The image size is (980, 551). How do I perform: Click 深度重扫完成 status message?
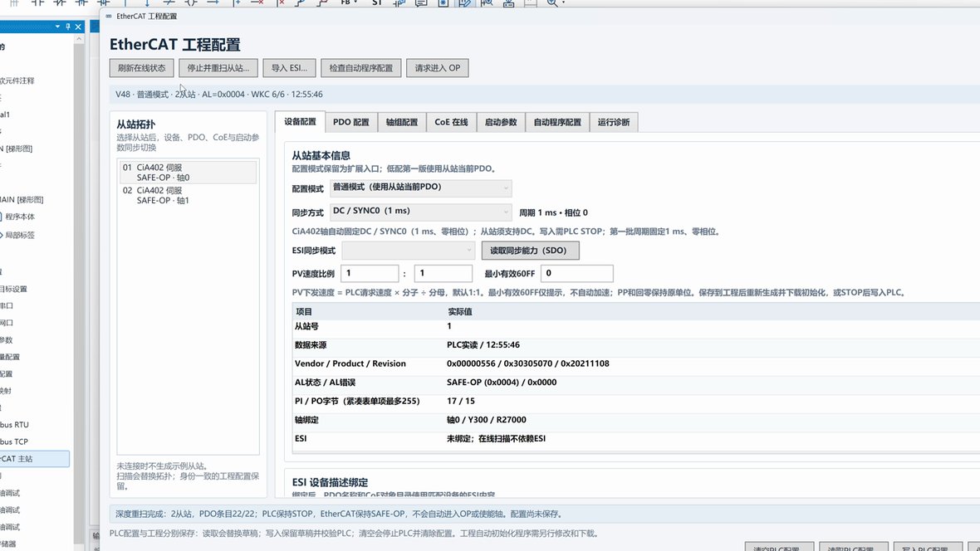click(338, 514)
